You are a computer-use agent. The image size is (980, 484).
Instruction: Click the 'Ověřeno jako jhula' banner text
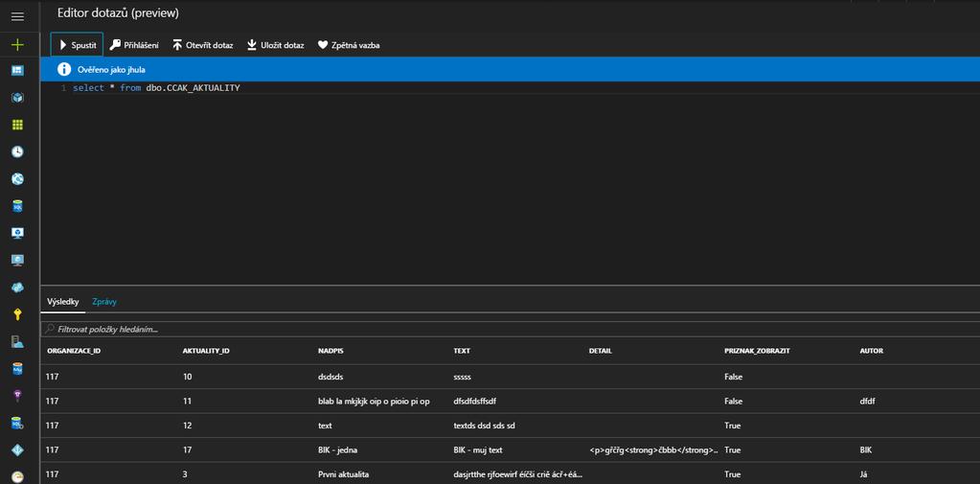click(x=111, y=70)
